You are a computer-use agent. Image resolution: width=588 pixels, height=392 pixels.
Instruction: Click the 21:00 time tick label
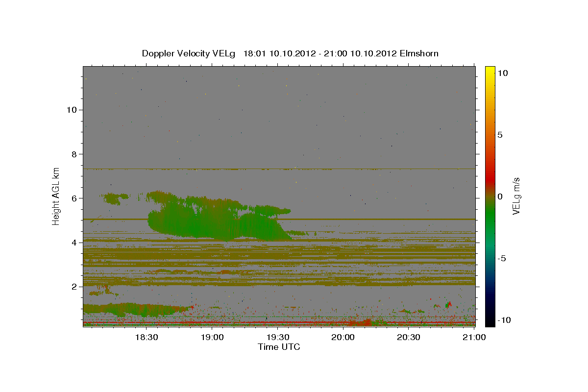point(474,337)
